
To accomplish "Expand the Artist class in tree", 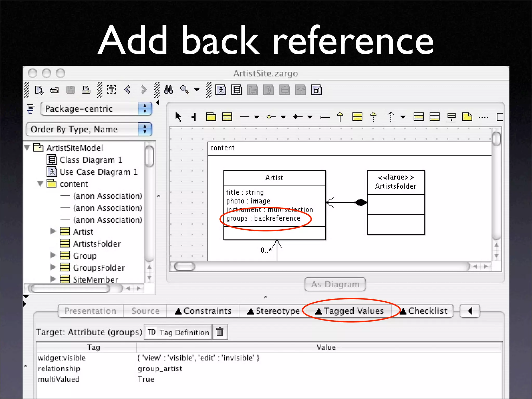I will 53,231.
